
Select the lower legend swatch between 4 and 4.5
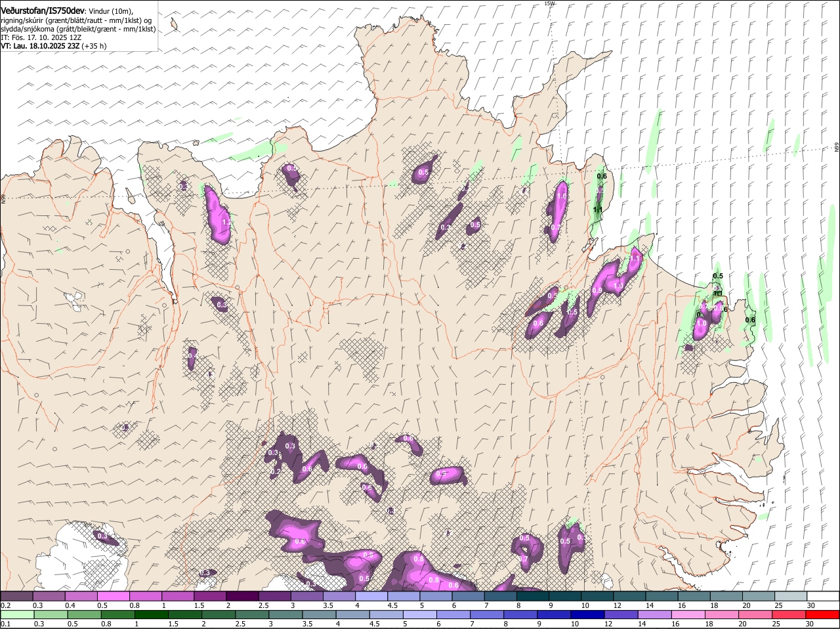(x=352, y=615)
